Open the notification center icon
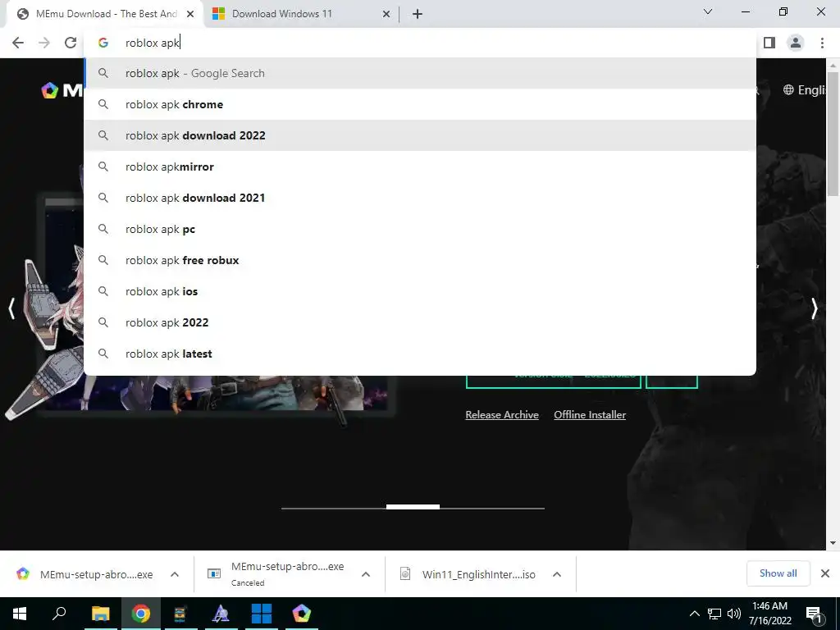 [814, 614]
